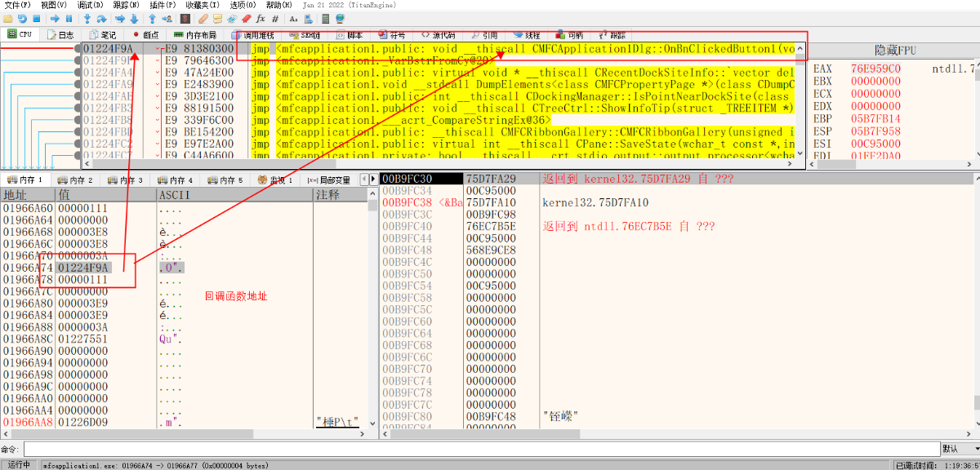Click the 隐藏FPU button in registers panel
The height and width of the screenshot is (470, 980).
pyautogui.click(x=895, y=50)
